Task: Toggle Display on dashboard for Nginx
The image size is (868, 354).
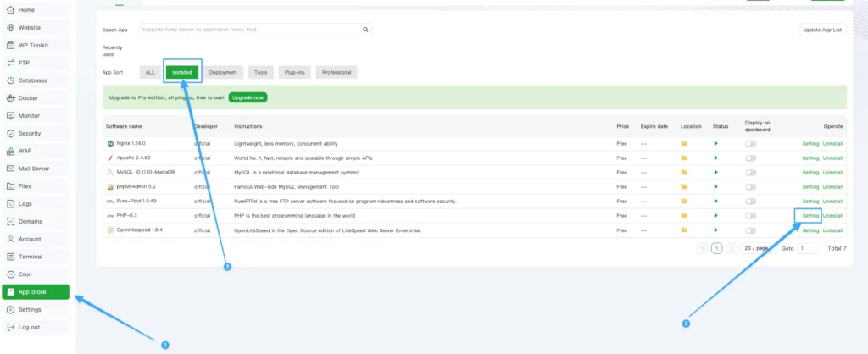Action: 750,144
